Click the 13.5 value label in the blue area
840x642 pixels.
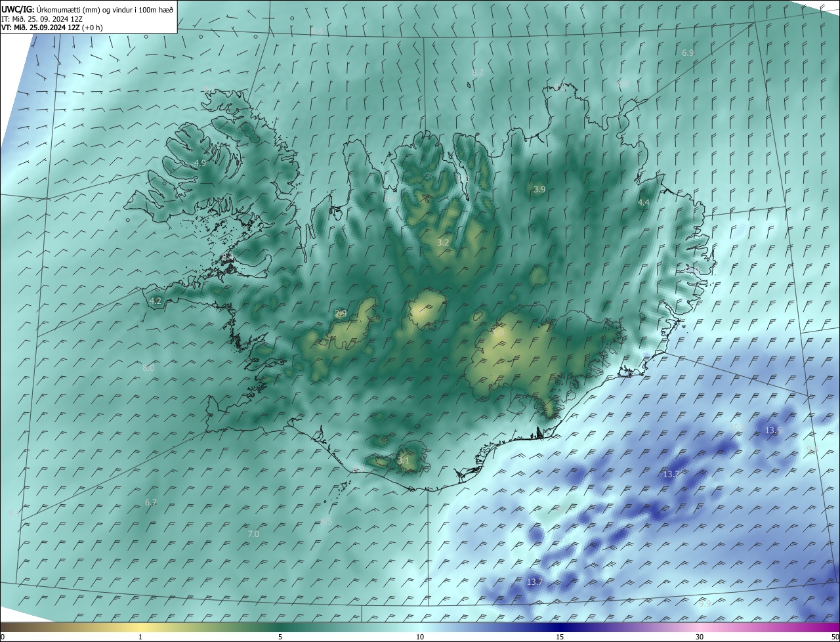pyautogui.click(x=773, y=431)
